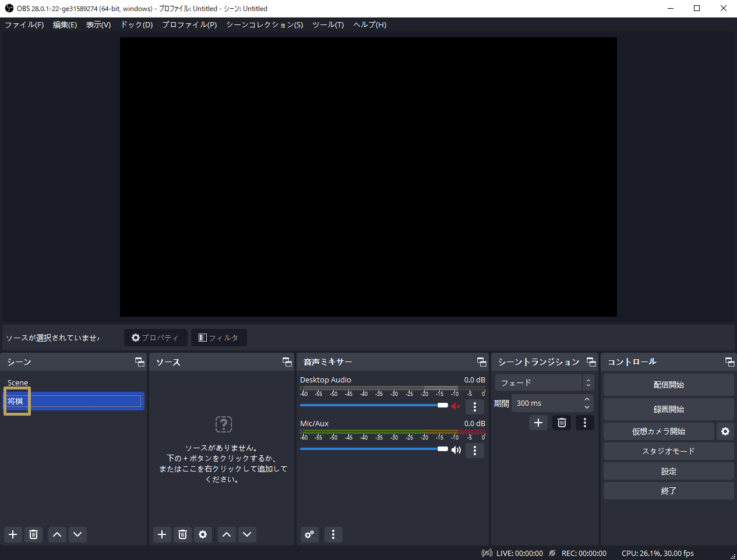The image size is (737, 560).
Task: Open Desktop Audio options three-dot menu
Action: [475, 406]
